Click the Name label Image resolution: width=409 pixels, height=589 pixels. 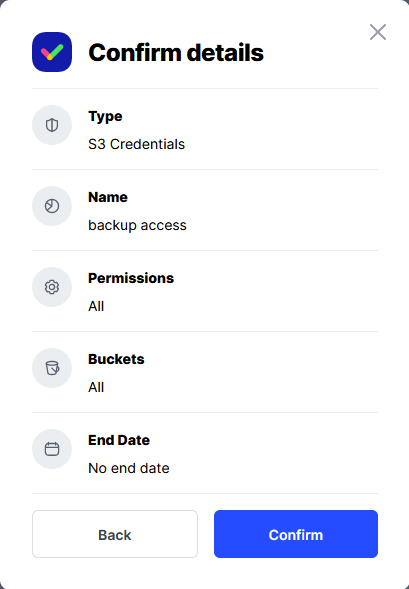[x=108, y=197]
